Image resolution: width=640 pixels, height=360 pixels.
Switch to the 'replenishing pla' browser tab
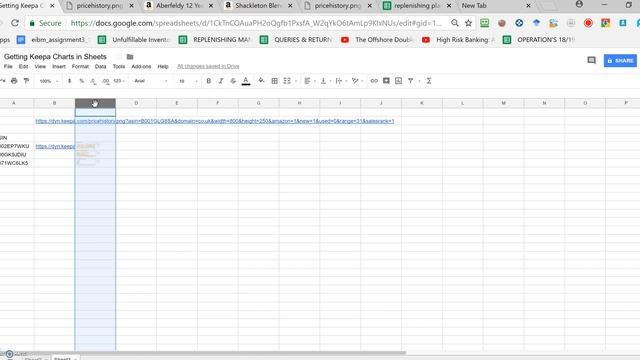[417, 6]
